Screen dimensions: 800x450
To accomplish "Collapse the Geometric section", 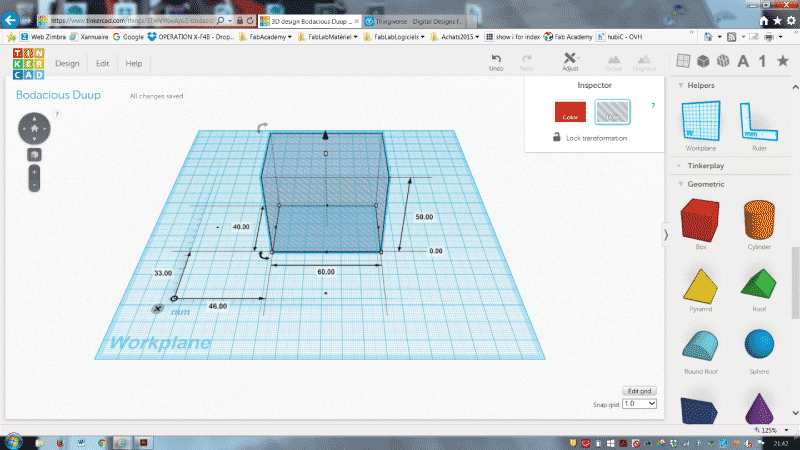I will tap(681, 184).
